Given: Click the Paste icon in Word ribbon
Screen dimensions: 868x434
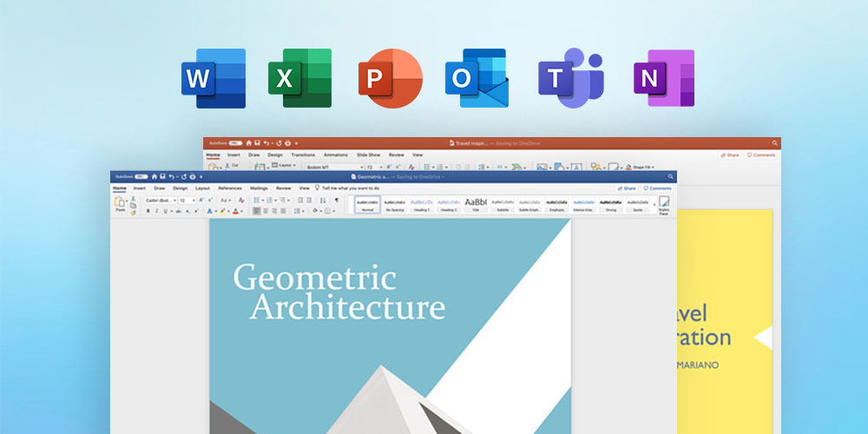Looking at the screenshot, I should (x=120, y=203).
